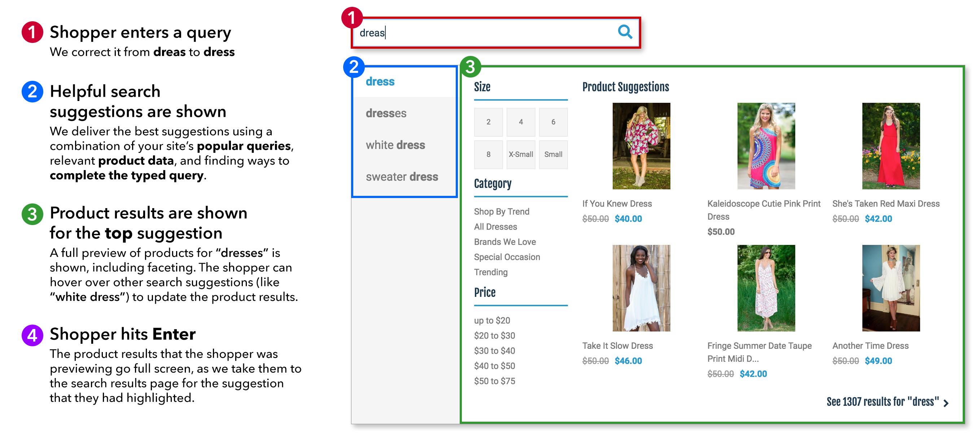Viewport: 980px width, 435px height.
Task: Open the Kaleidoscope Cutie Pink dress image
Action: point(765,146)
